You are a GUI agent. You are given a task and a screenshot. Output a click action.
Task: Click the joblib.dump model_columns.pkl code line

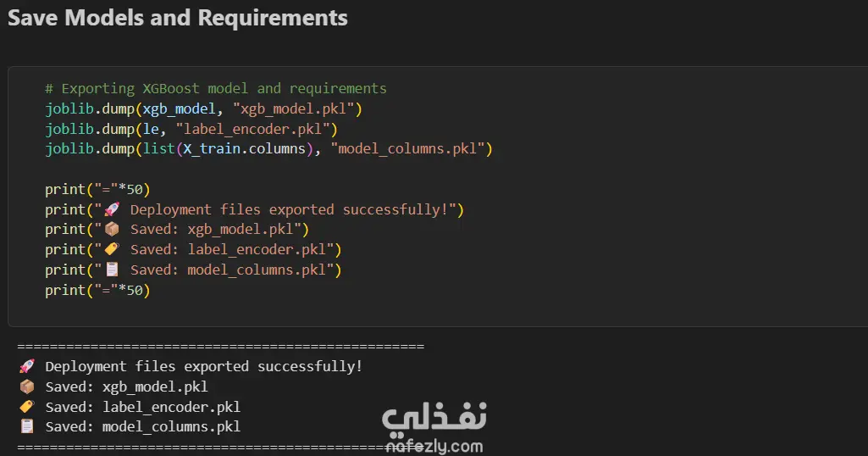[x=268, y=149]
